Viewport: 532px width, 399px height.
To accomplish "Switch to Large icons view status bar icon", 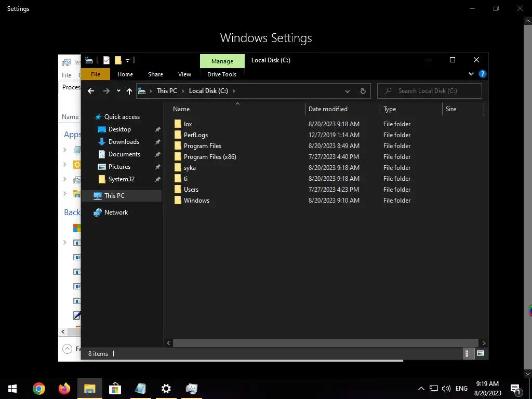I will [480, 353].
